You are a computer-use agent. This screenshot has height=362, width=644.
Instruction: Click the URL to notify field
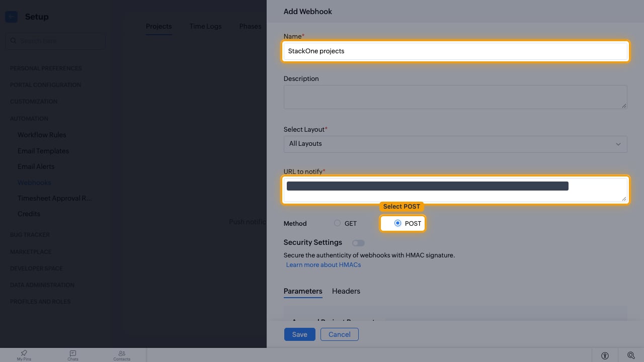point(455,190)
